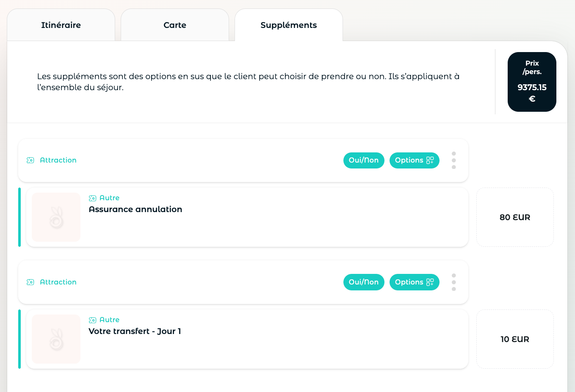Toggle Oui/Non for Votre transfert supplement
The height and width of the screenshot is (392, 575).
(x=364, y=282)
